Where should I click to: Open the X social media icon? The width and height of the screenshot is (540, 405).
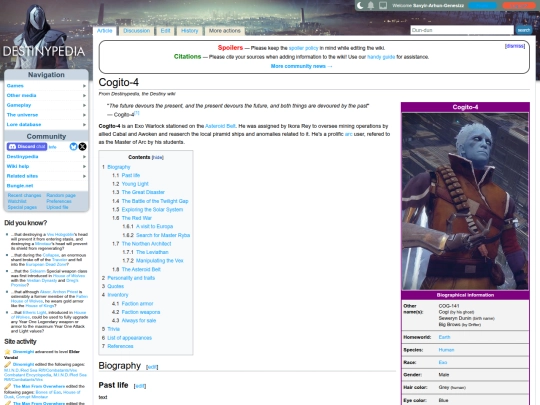[82, 147]
